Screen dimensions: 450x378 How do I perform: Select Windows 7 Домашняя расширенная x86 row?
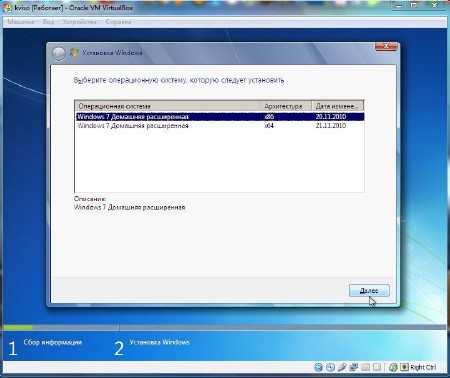pos(220,117)
